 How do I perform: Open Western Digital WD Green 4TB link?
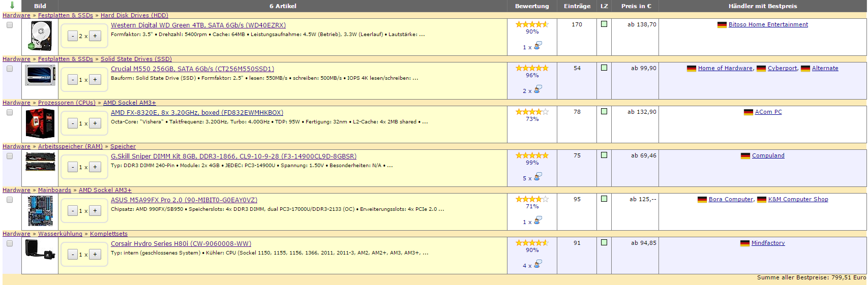[198, 25]
